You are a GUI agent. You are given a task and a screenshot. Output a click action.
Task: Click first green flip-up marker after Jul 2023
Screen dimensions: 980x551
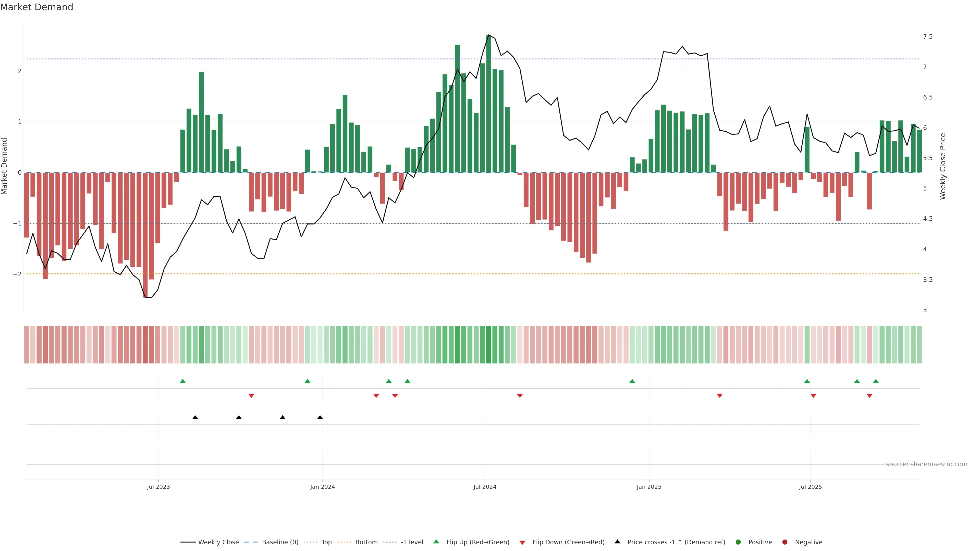tap(183, 381)
